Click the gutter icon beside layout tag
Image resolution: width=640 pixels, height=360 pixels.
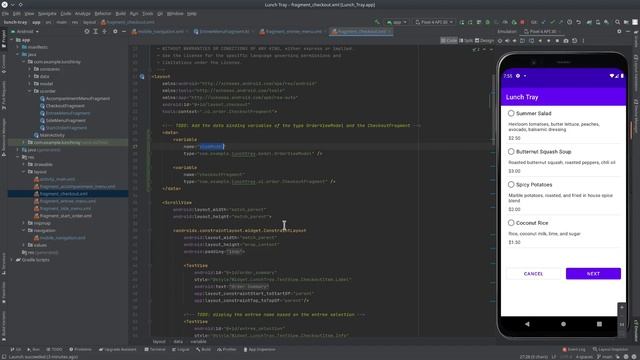(142, 76)
